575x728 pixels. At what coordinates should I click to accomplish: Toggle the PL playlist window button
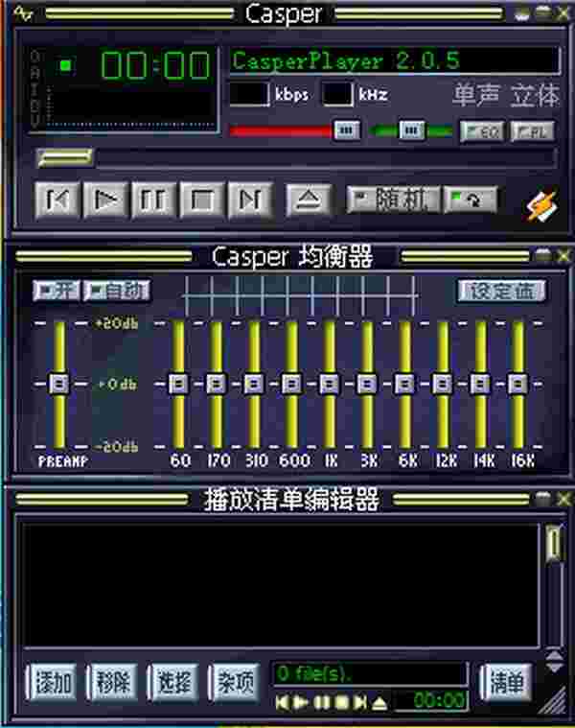pyautogui.click(x=532, y=131)
